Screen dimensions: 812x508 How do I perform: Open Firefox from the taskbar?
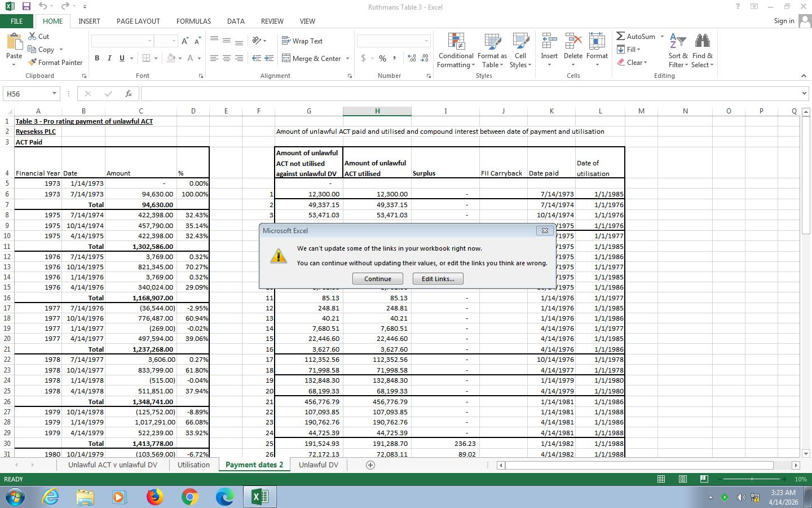(x=155, y=497)
